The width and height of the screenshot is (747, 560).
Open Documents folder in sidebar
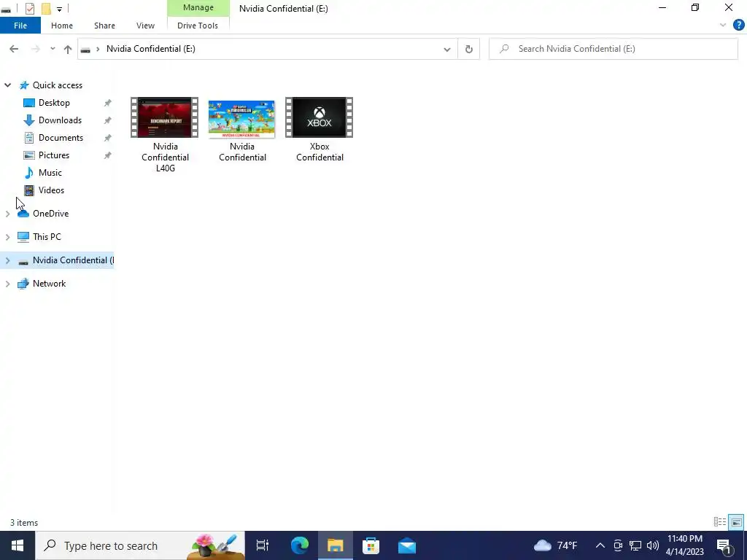click(61, 138)
